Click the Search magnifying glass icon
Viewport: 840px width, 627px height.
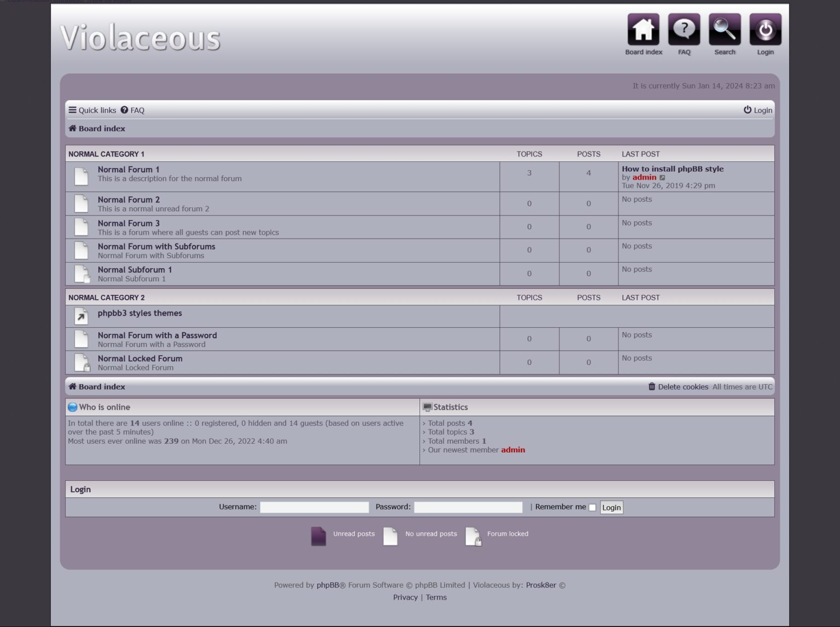tap(724, 30)
